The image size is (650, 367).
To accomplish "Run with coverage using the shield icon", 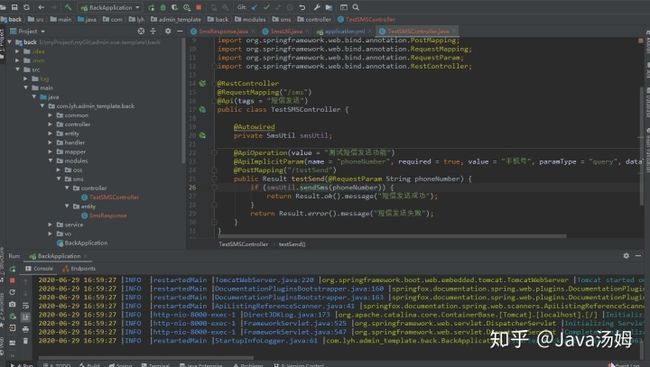I will (175, 7).
